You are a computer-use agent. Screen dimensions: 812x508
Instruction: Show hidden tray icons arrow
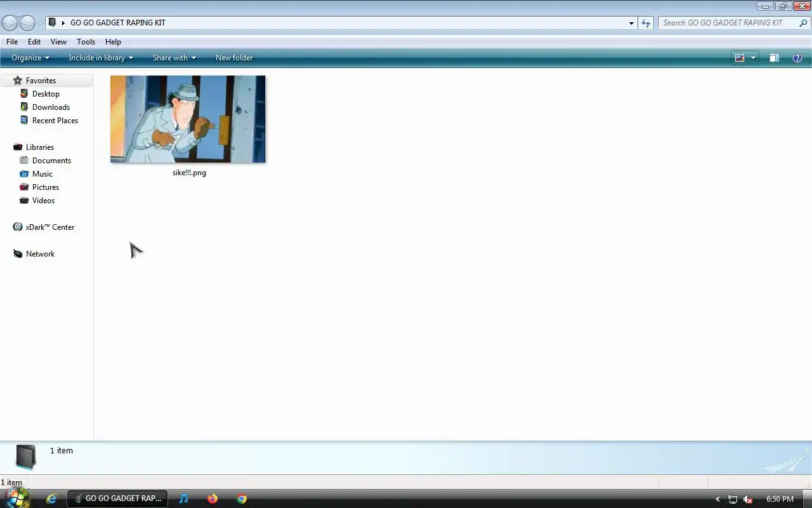[717, 499]
